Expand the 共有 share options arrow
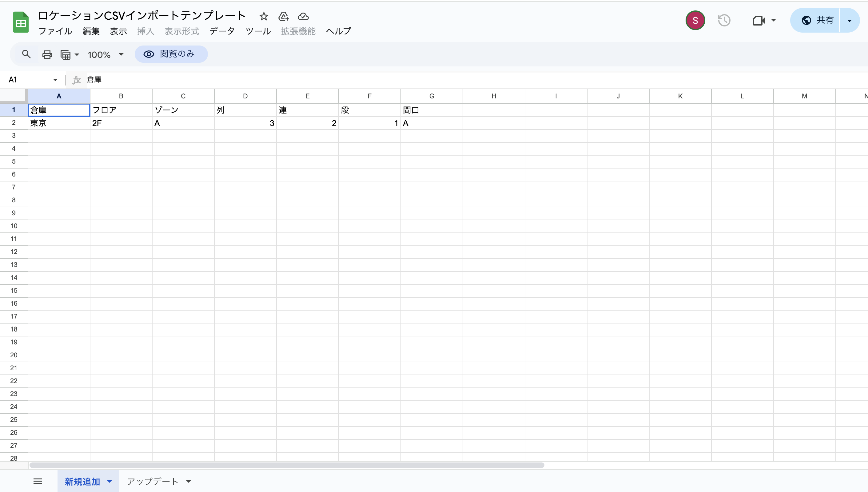This screenshot has width=868, height=492. click(850, 21)
